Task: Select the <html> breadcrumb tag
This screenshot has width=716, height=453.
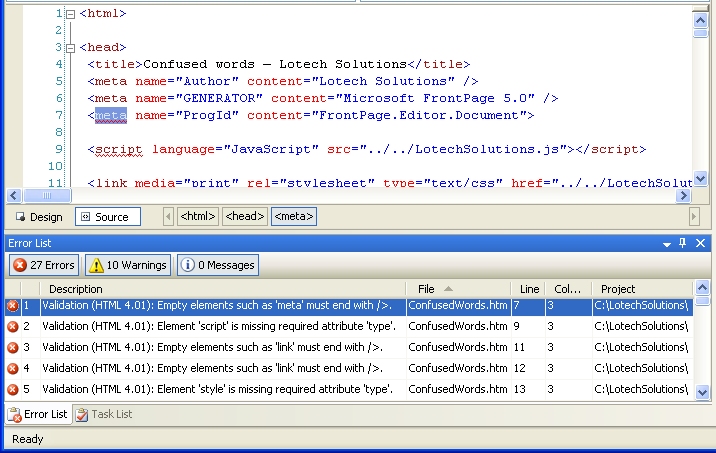Action: tap(198, 216)
